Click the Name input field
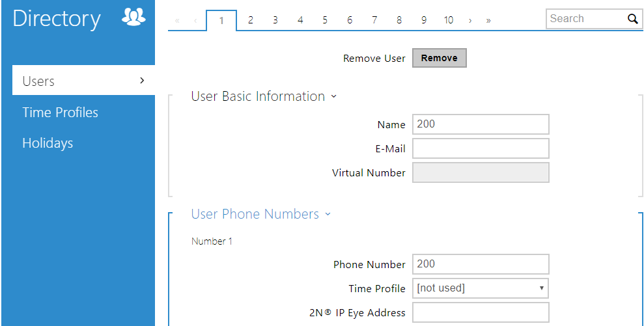This screenshot has width=644, height=326. pos(481,124)
